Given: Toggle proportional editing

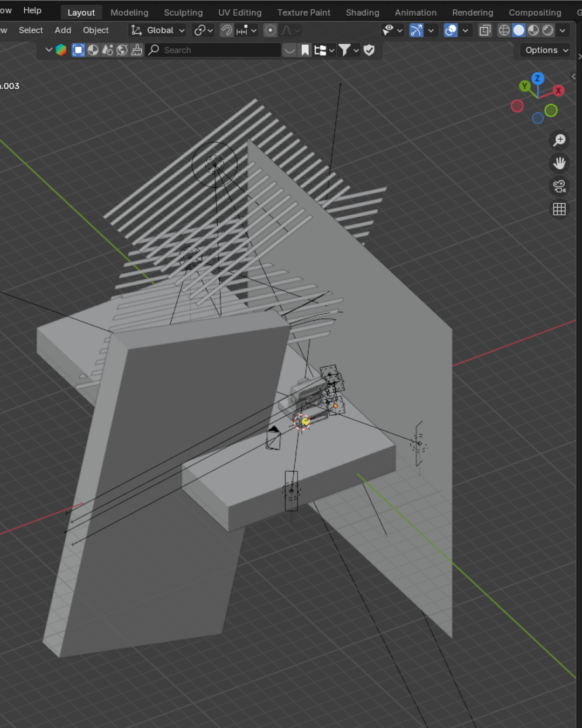Looking at the screenshot, I should (271, 30).
